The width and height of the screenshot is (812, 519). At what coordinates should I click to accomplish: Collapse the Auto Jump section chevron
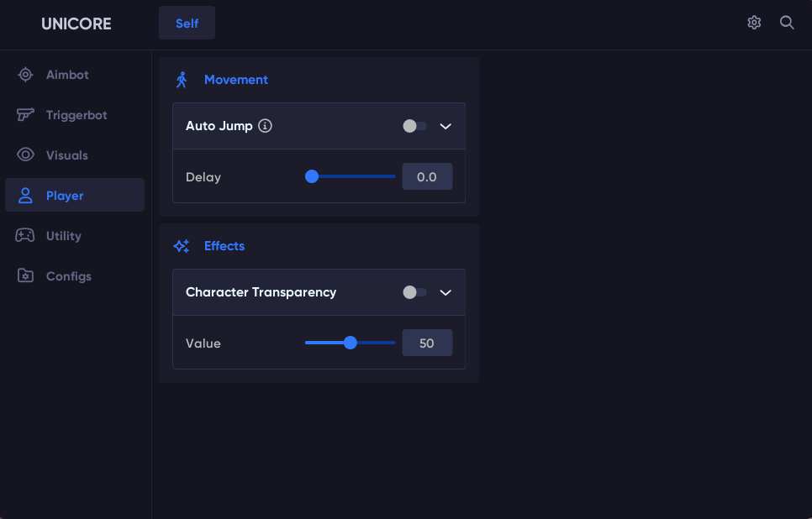(x=446, y=126)
